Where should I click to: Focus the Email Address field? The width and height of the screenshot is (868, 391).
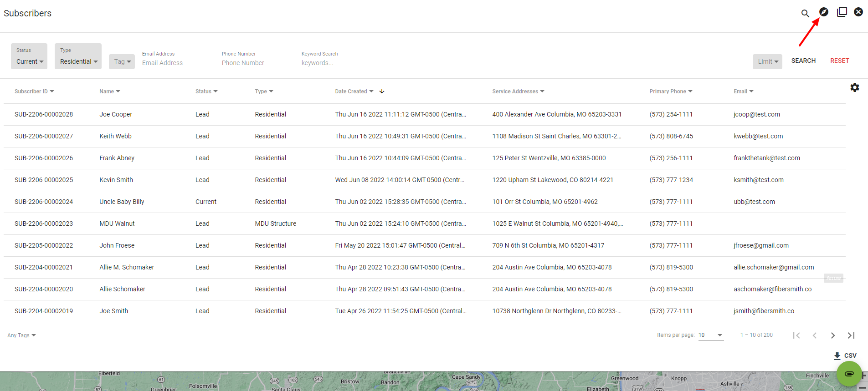[178, 63]
